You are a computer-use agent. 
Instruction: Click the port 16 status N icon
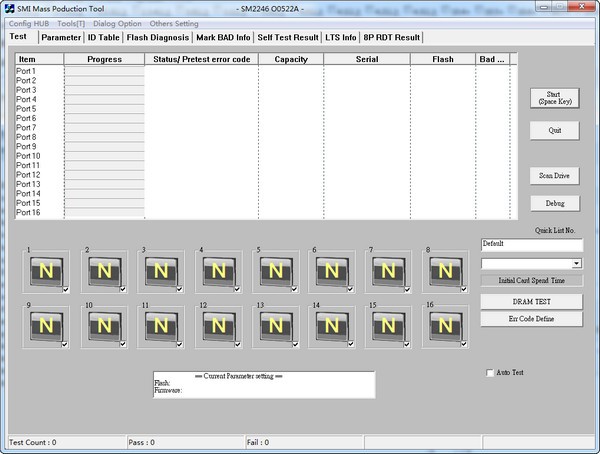pos(445,326)
